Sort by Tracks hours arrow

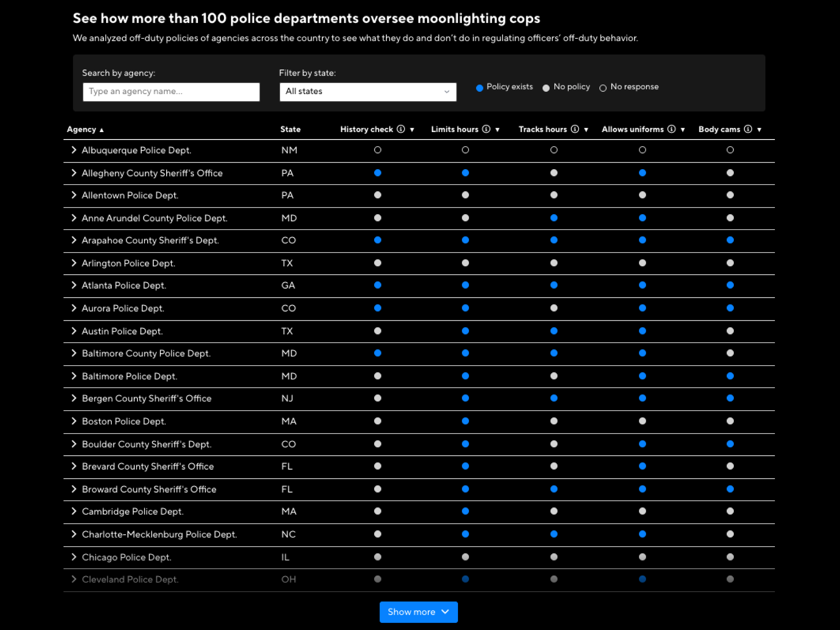(x=586, y=130)
